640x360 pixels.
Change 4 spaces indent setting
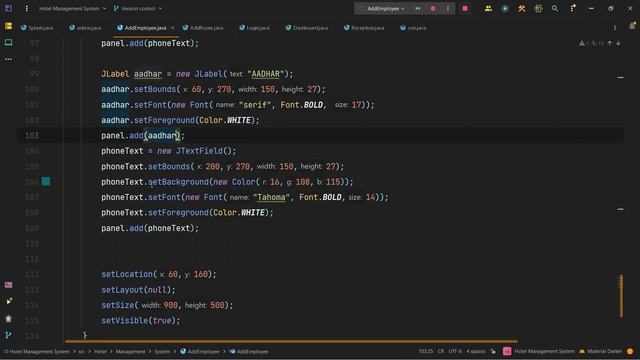[x=476, y=351]
